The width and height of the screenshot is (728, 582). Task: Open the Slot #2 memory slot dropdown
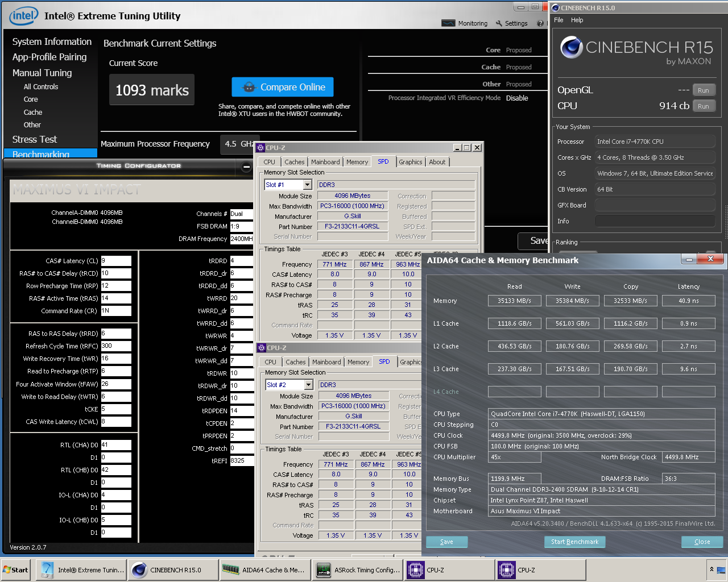tap(308, 385)
